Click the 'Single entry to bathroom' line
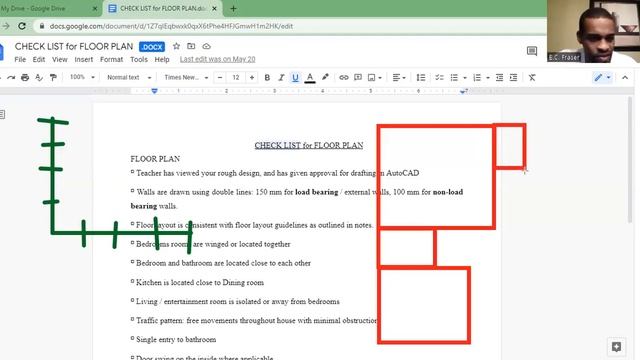Viewport: 640px width, 360px height. click(176, 340)
